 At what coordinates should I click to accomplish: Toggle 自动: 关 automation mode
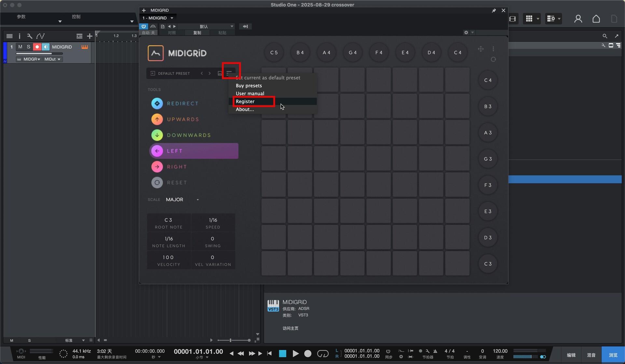(x=148, y=33)
